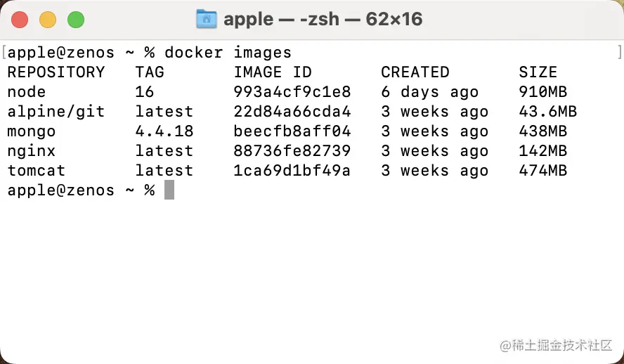
Task: Select the REPOSITORY column header
Action: point(56,72)
